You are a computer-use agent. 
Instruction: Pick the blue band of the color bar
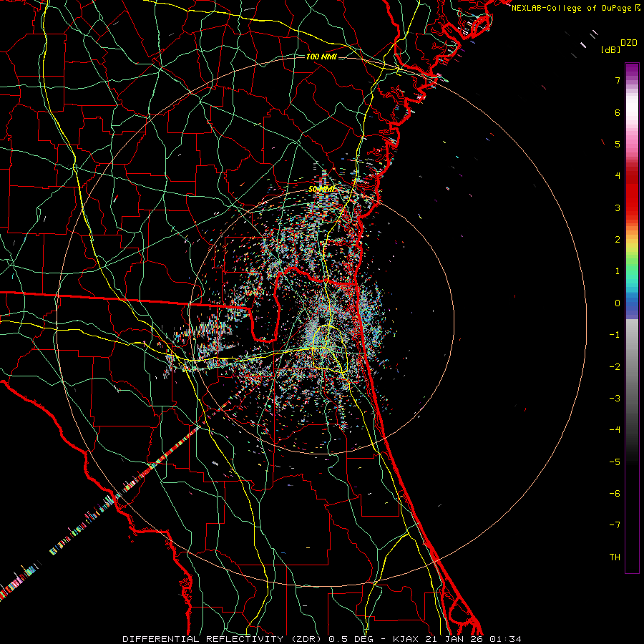pos(632,306)
